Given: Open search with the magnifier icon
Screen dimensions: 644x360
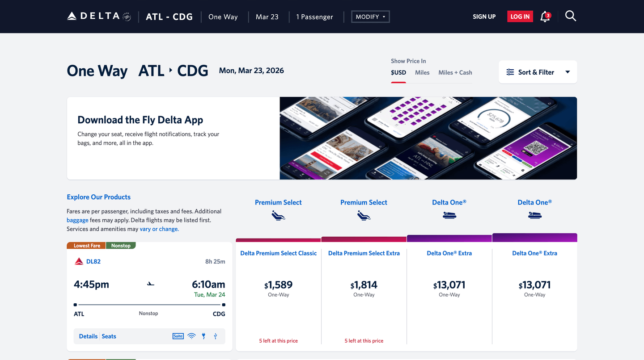Looking at the screenshot, I should pyautogui.click(x=571, y=16).
